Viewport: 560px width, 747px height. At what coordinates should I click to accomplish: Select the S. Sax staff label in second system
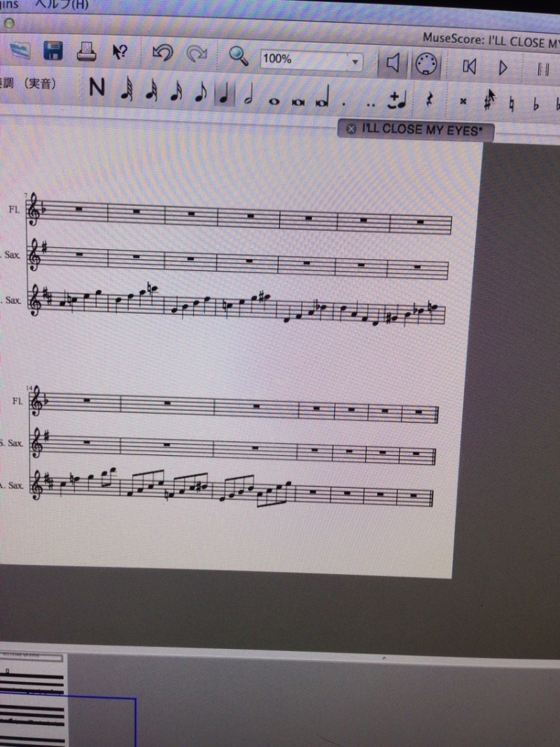tap(11, 442)
